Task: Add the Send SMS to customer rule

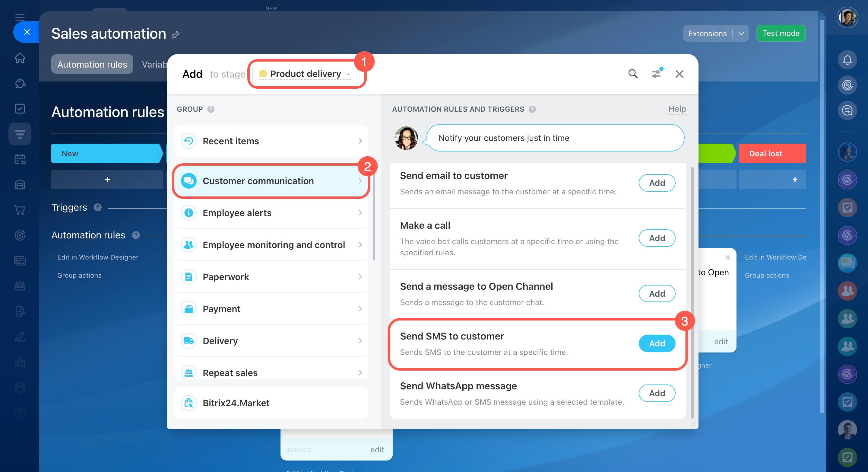Action: pyautogui.click(x=656, y=343)
